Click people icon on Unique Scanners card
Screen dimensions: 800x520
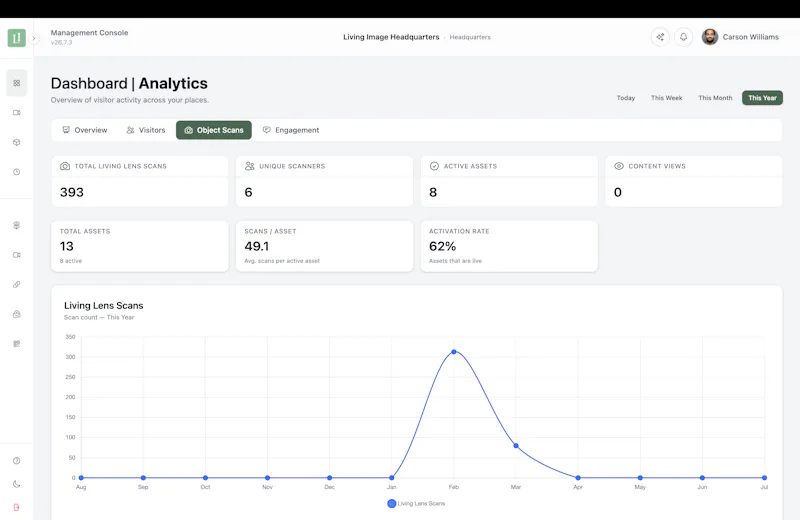[x=249, y=166]
